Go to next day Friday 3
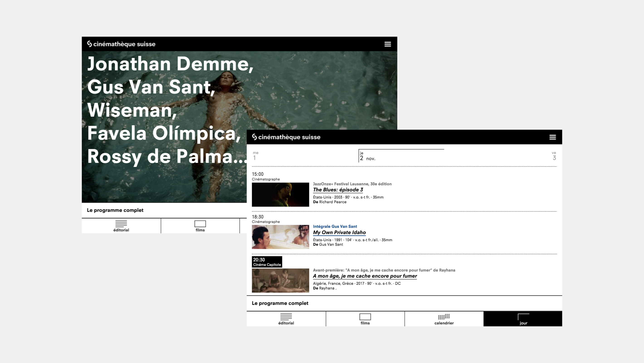The height and width of the screenshot is (363, 644). 554,156
